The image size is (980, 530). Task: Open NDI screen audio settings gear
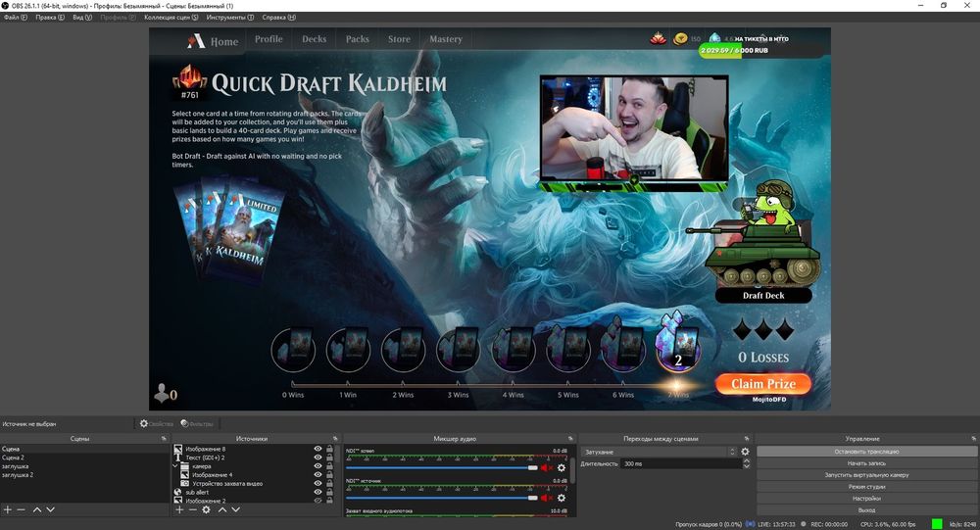pyautogui.click(x=562, y=468)
